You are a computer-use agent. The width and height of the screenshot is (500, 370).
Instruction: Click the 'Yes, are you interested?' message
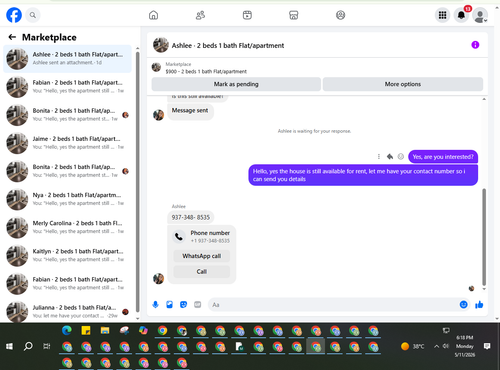click(443, 157)
